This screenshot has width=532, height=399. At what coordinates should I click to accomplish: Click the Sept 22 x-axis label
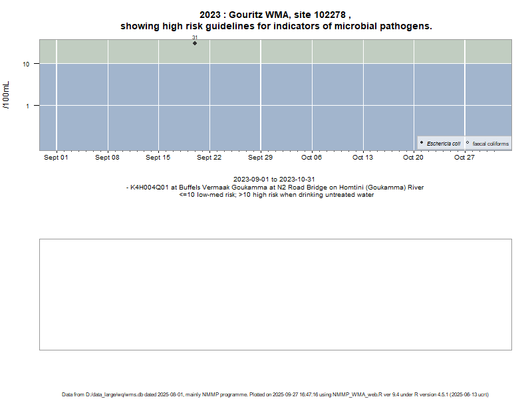coord(209,158)
